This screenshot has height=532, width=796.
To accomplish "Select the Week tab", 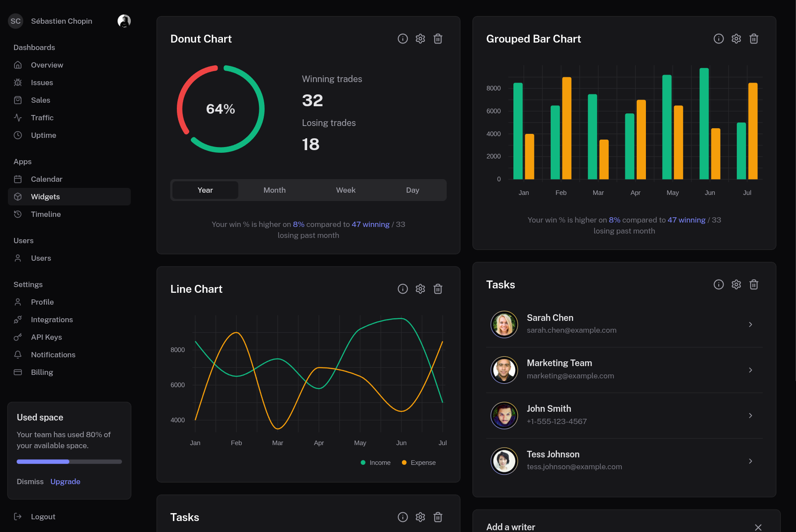I will tap(345, 190).
